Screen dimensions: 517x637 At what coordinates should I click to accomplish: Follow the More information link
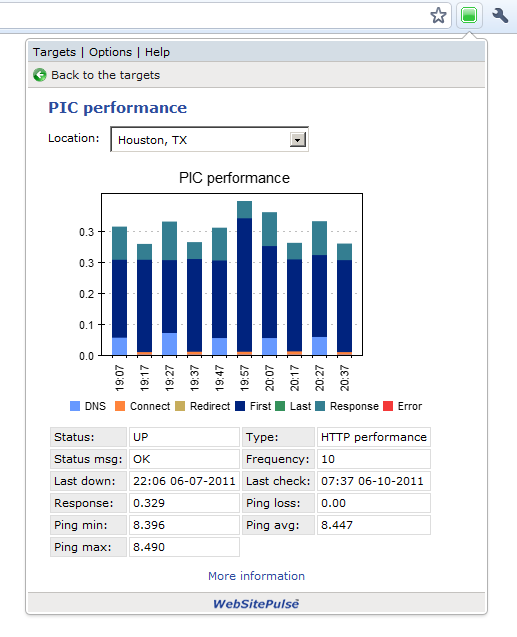pyautogui.click(x=256, y=576)
